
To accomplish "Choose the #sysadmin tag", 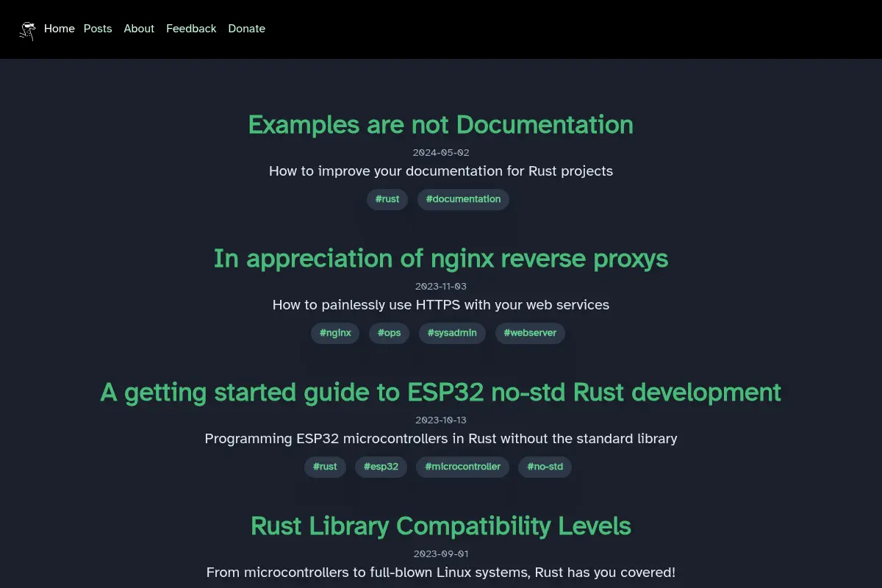I will [x=452, y=333].
